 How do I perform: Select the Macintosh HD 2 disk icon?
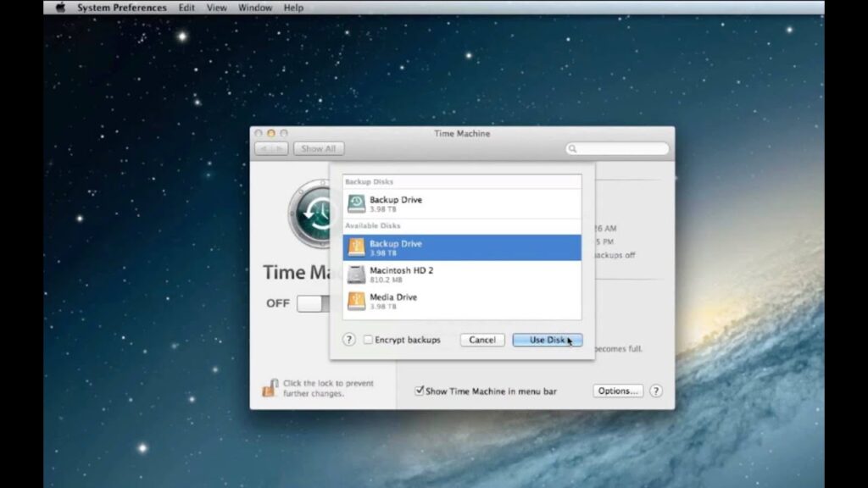357,274
